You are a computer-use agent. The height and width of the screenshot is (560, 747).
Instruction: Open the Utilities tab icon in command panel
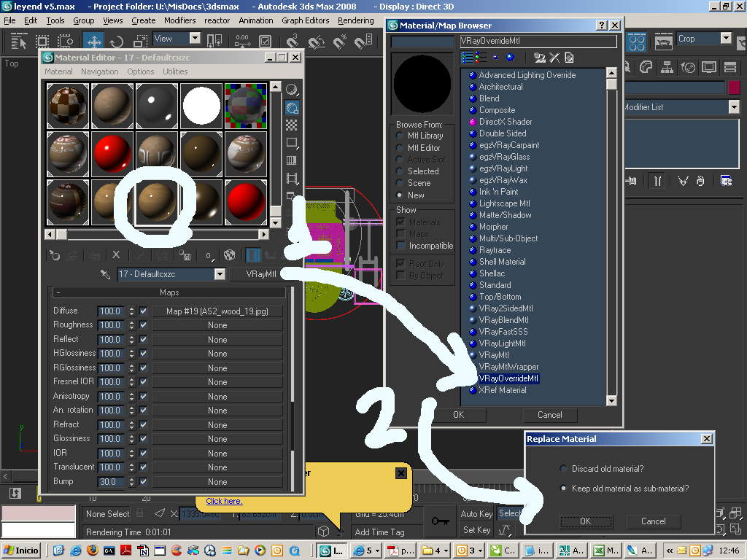click(729, 67)
